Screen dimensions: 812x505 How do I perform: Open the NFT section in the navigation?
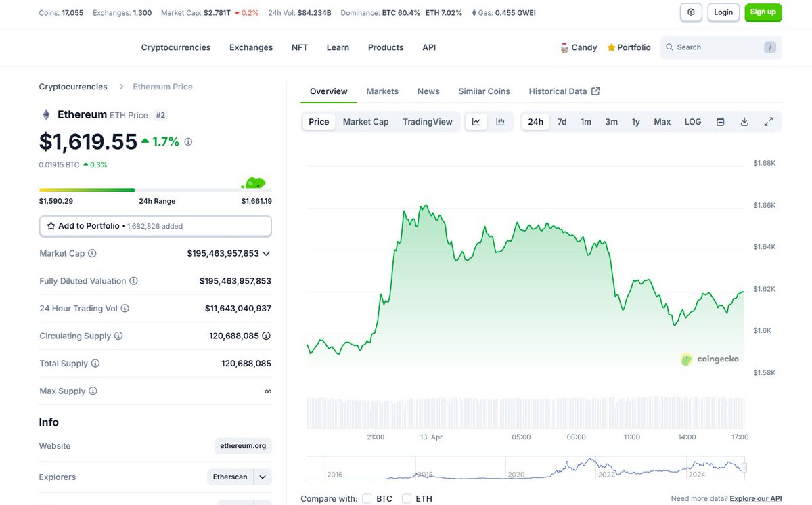(x=299, y=47)
